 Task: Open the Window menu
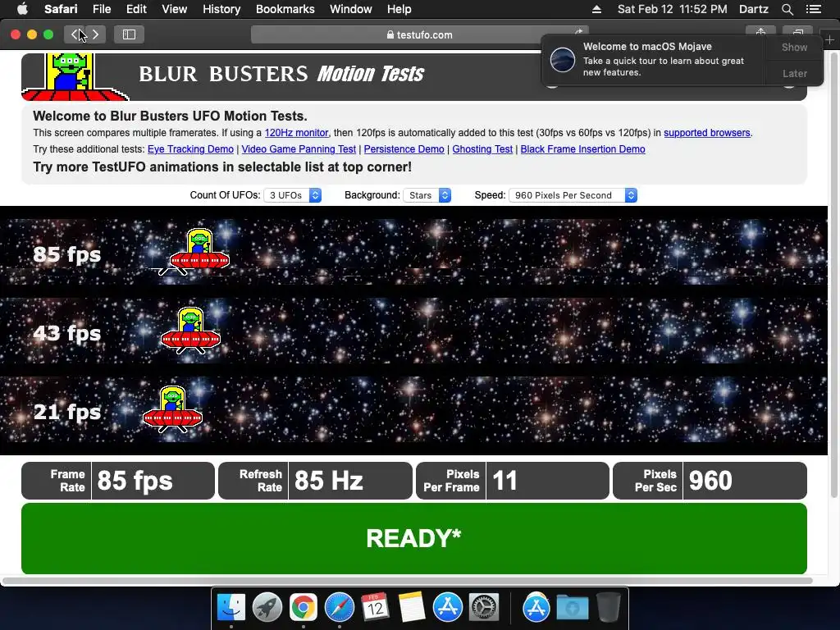tap(350, 9)
